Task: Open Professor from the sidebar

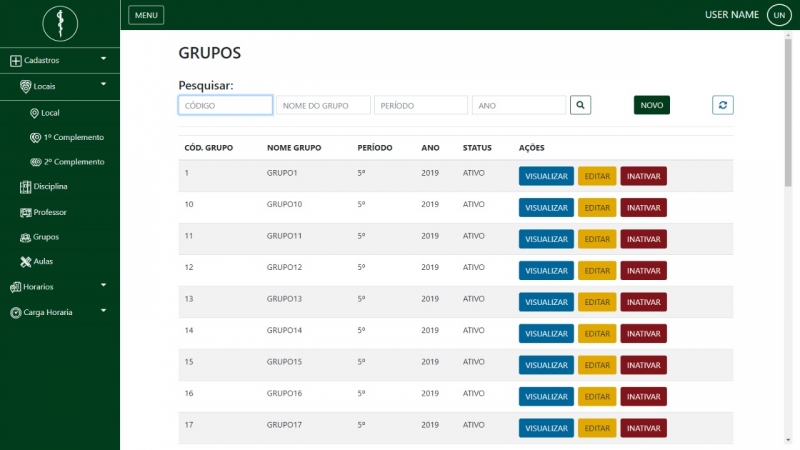Action: click(49, 212)
